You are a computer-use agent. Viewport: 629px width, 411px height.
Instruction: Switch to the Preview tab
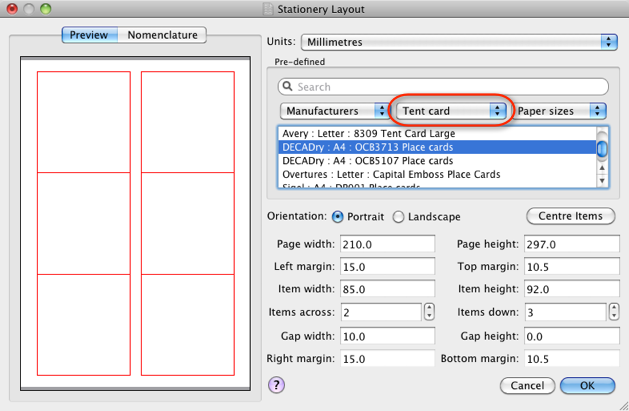(89, 35)
